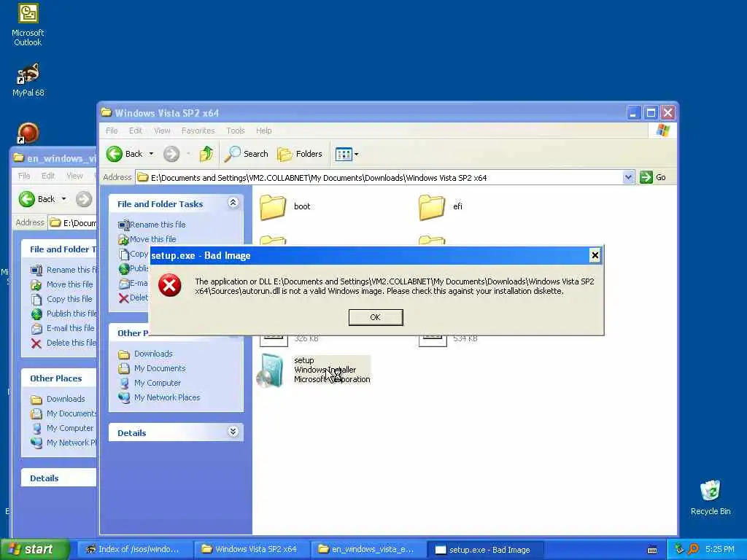Maximize Windows Vista SP2 x64 window

pos(651,113)
